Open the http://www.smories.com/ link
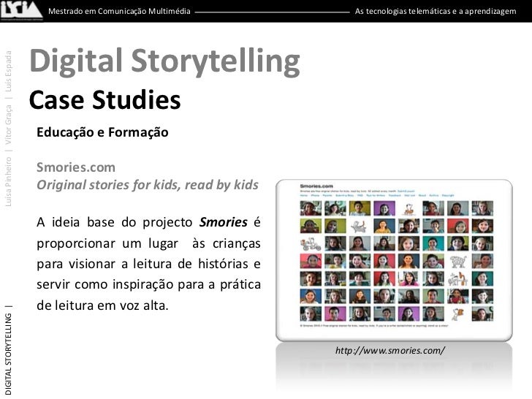Screen dimensions: 532x399 click(x=389, y=351)
